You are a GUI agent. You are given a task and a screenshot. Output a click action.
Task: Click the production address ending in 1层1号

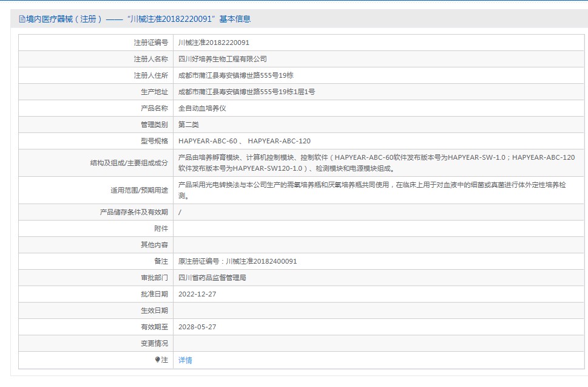pos(246,92)
